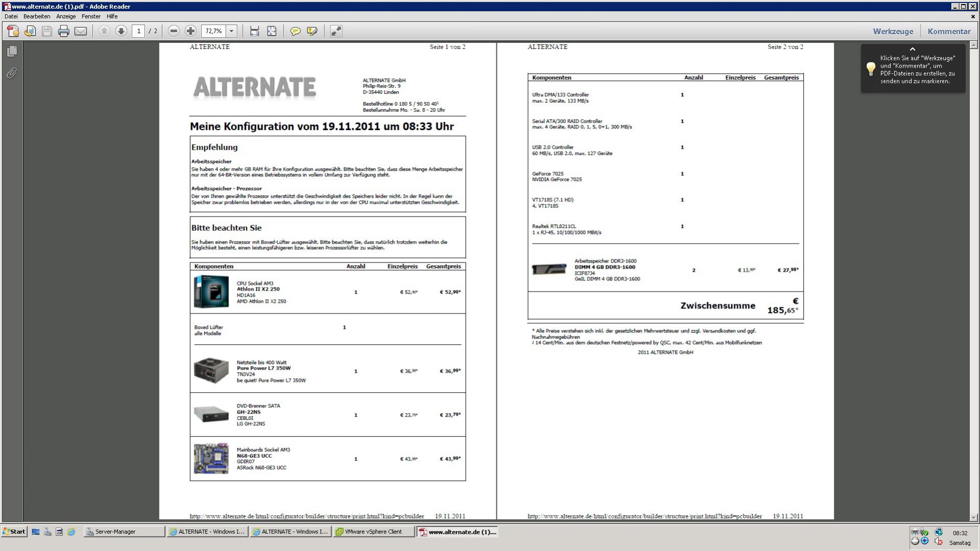Go to the next page with the down arrow
The image size is (980, 551).
click(121, 31)
